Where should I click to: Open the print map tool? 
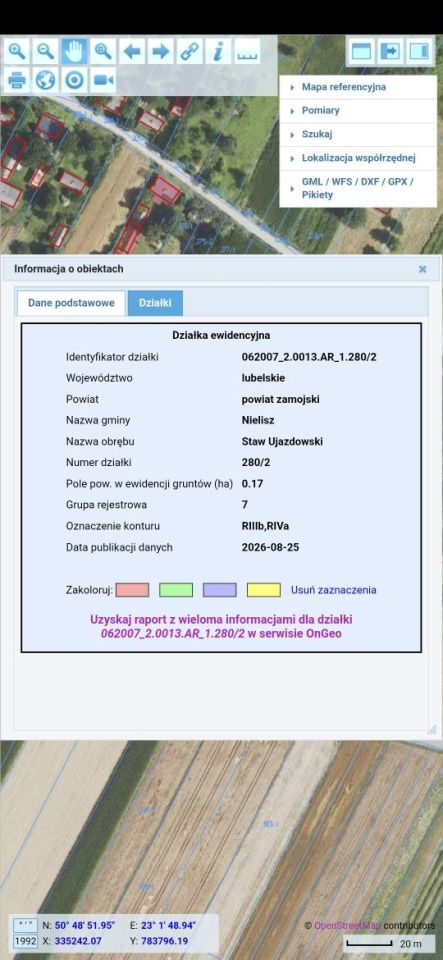17,80
